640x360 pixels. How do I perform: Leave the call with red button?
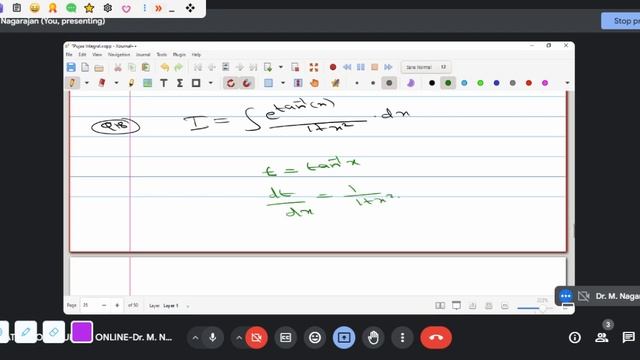pos(436,338)
